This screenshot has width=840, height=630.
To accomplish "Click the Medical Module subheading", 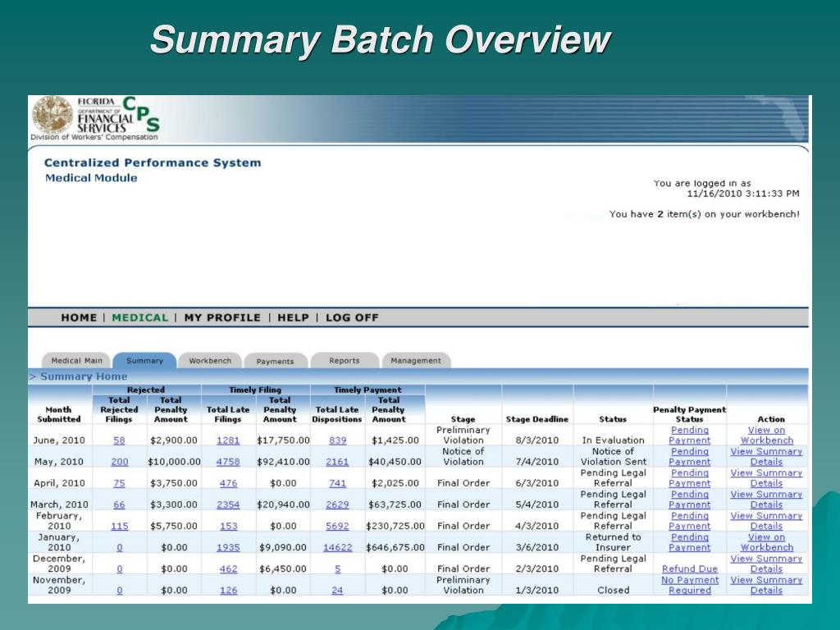I will [91, 178].
